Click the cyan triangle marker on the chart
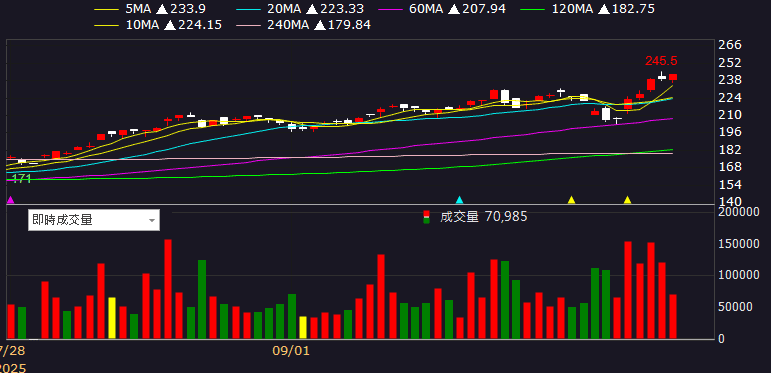 click(x=460, y=200)
